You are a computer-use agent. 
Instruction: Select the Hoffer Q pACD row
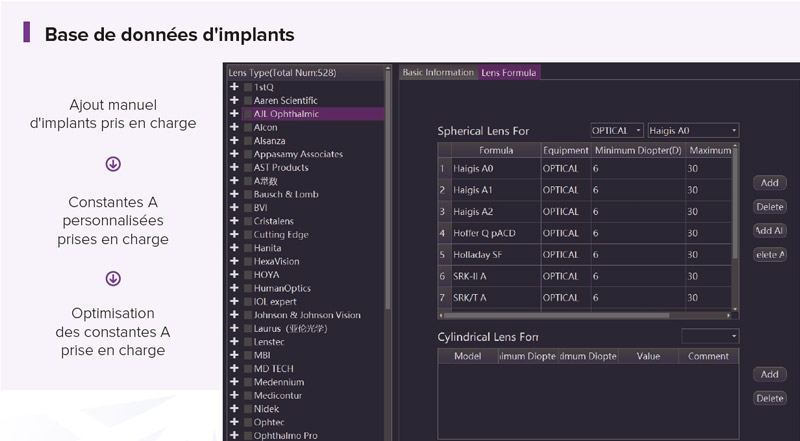(x=585, y=233)
